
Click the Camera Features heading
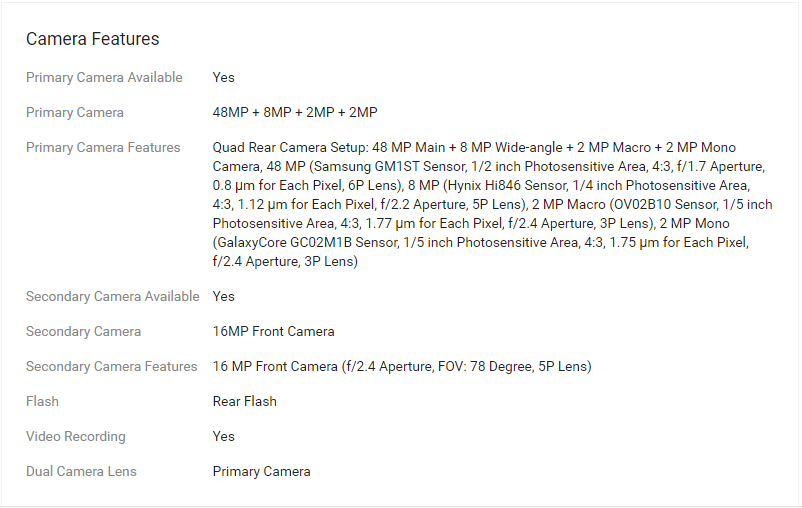(x=93, y=39)
